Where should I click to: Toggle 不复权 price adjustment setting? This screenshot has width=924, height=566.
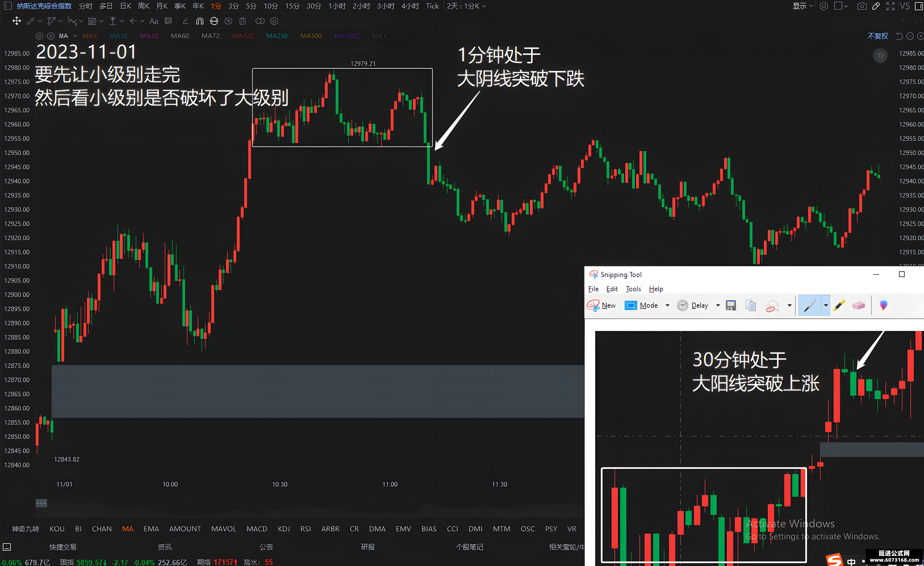[x=877, y=36]
